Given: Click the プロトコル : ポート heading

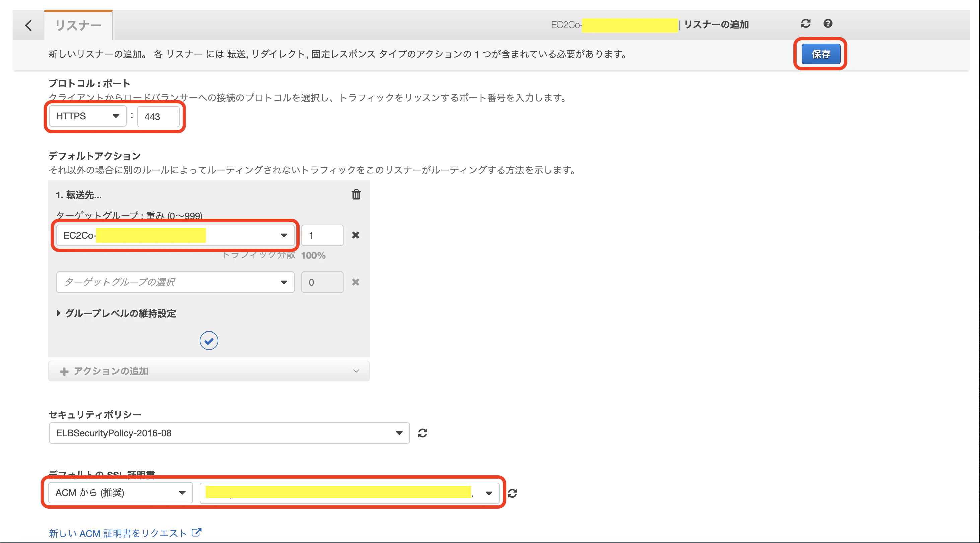Looking at the screenshot, I should 89,83.
